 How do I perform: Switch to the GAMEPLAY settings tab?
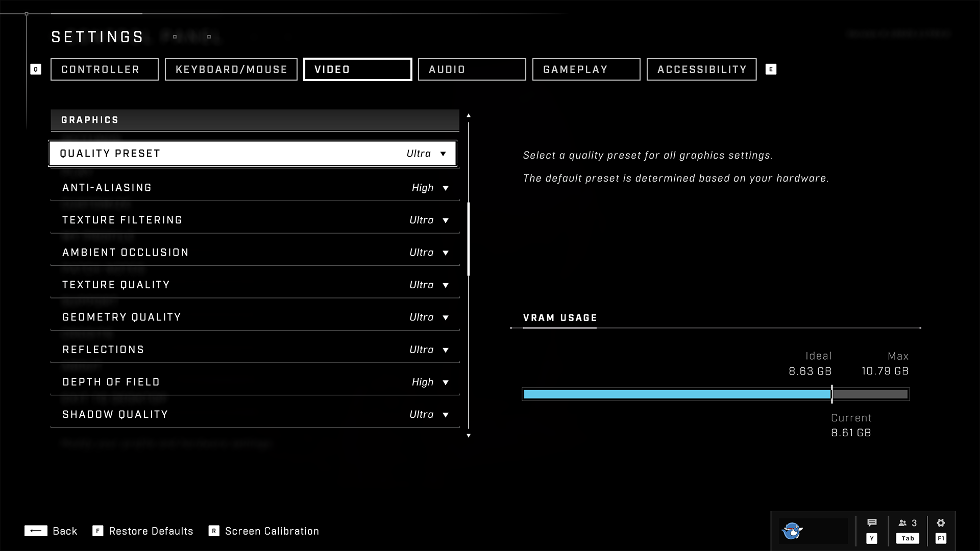pyautogui.click(x=575, y=69)
